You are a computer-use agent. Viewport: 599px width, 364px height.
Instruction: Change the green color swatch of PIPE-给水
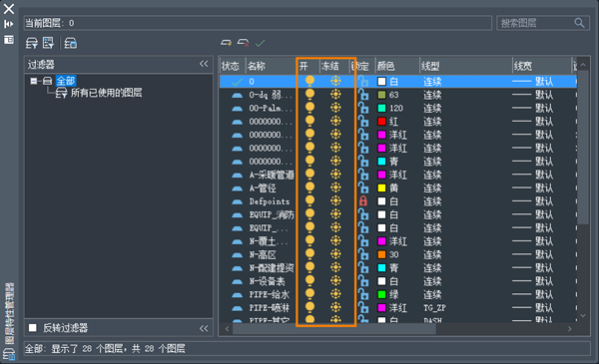tap(381, 294)
